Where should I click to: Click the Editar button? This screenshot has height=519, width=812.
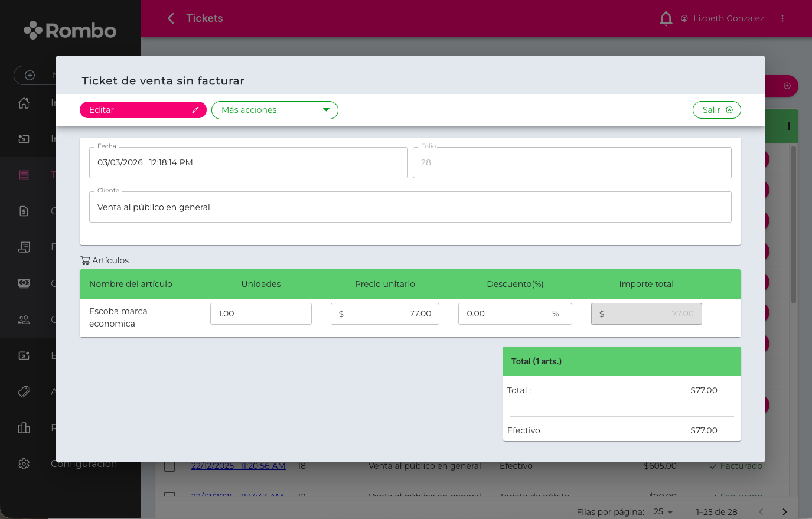coord(143,110)
